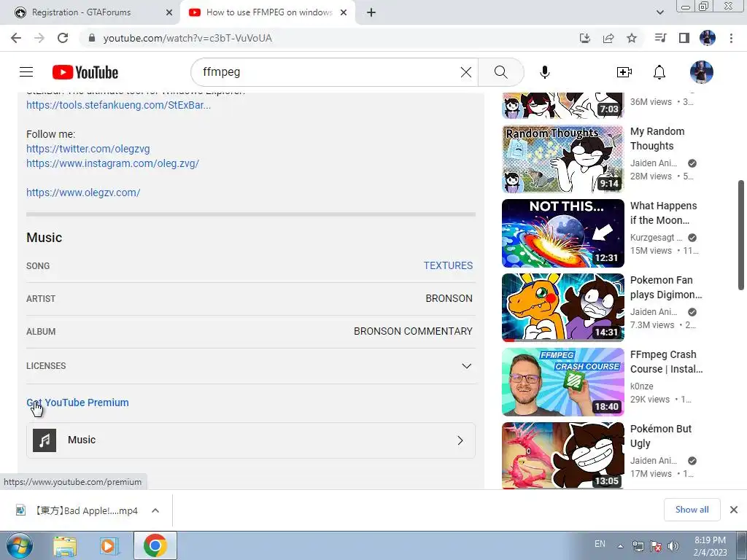The height and width of the screenshot is (560, 747).
Task: Open Pokemon Fan plays Digimon thumbnail
Action: tap(562, 308)
